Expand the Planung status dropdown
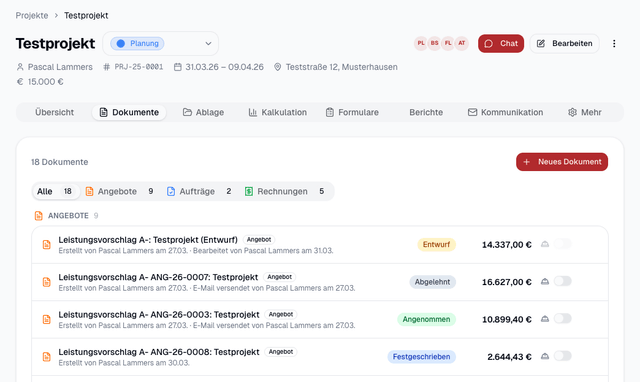Image resolution: width=640 pixels, height=382 pixels. coord(160,44)
